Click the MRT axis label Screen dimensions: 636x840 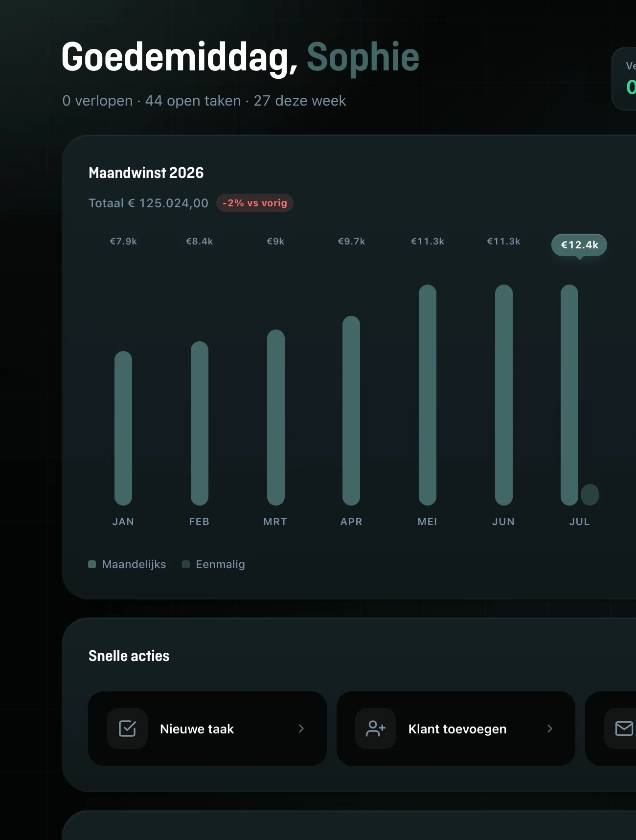tap(275, 522)
